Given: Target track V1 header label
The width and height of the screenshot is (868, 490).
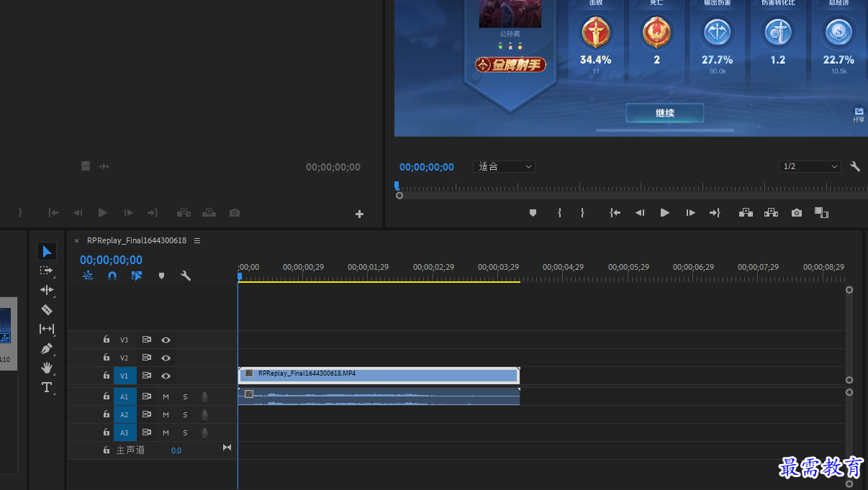Looking at the screenshot, I should pyautogui.click(x=125, y=376).
